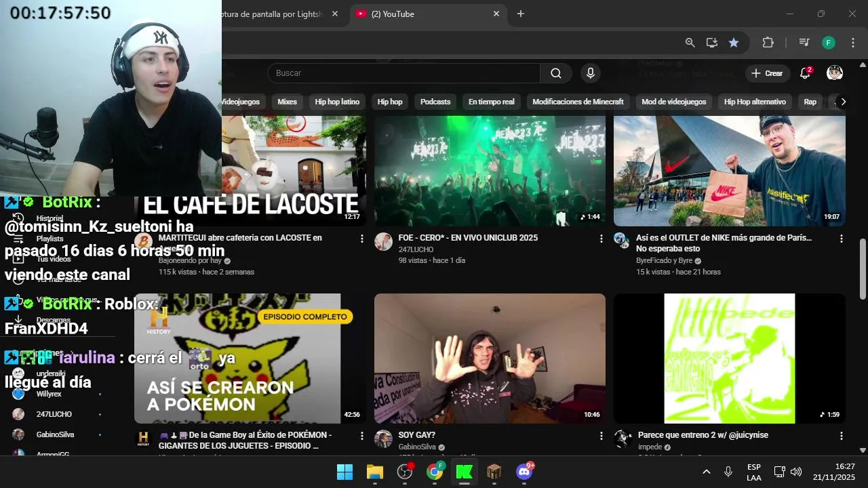Viewport: 868px width, 488px height.
Task: Switch the ESP LAA input language
Action: coord(754,472)
